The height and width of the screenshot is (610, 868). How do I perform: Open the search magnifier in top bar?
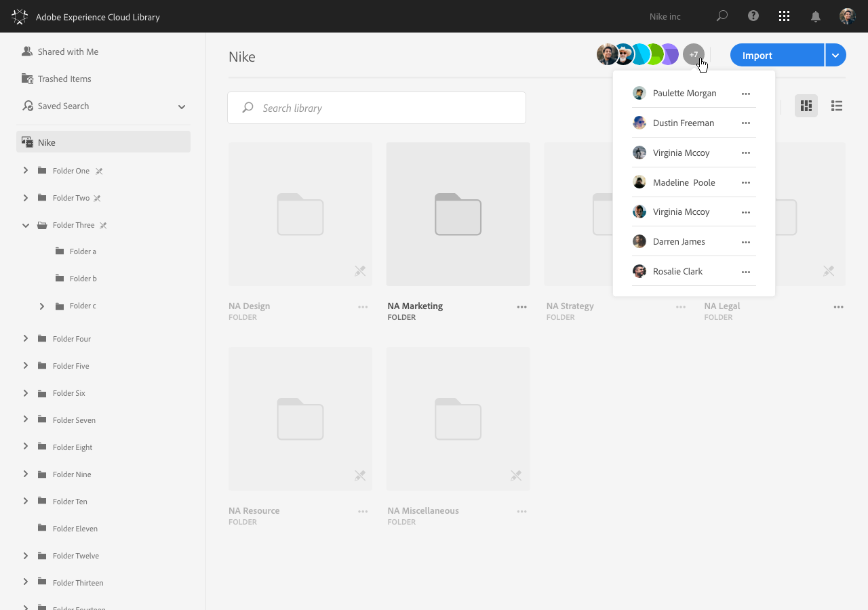tap(722, 16)
